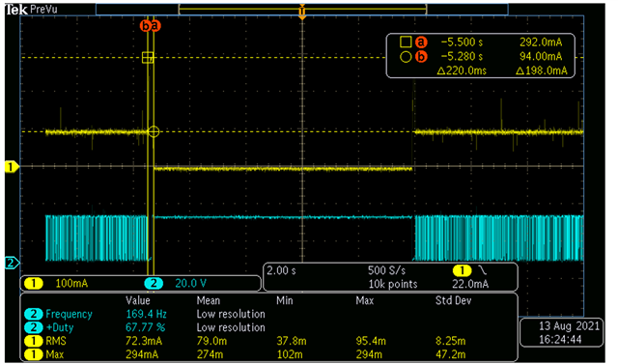Click the PreVu acquisition status
Viewport: 618px width, 364px height.
click(44, 10)
